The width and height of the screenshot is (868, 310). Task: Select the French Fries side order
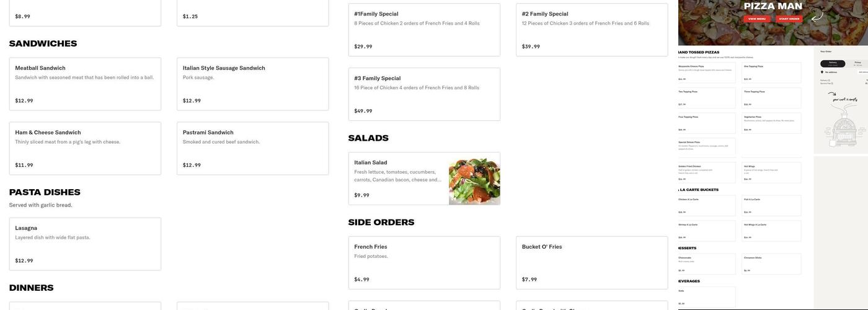coord(424,262)
